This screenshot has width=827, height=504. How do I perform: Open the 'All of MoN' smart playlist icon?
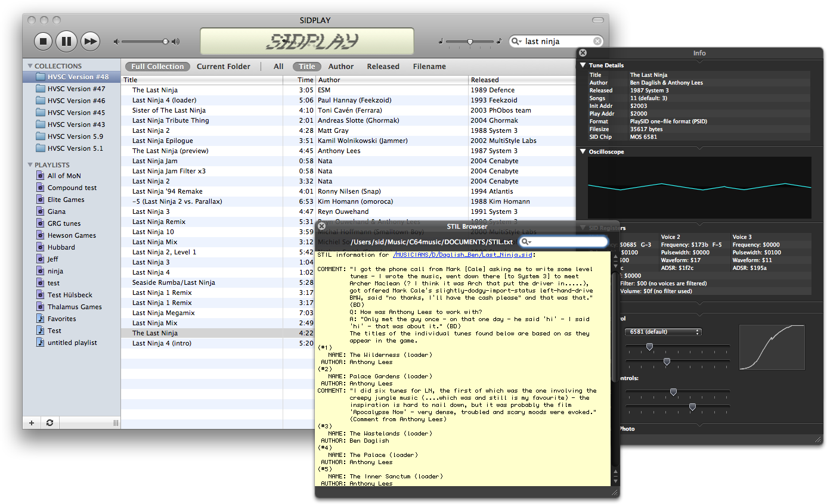(41, 176)
